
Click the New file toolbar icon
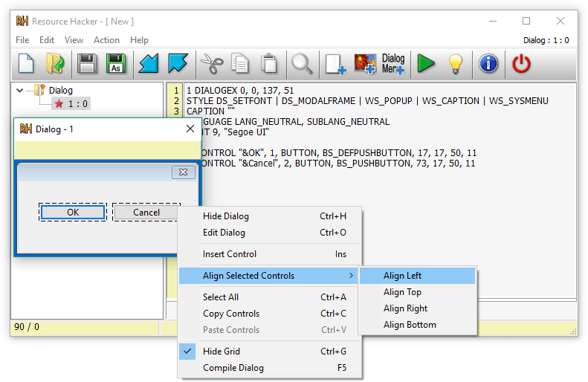pos(26,64)
